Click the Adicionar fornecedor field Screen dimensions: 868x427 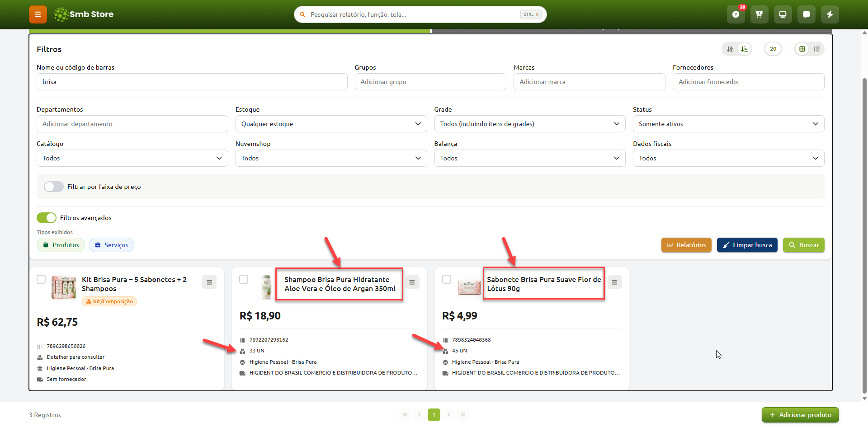click(x=749, y=82)
